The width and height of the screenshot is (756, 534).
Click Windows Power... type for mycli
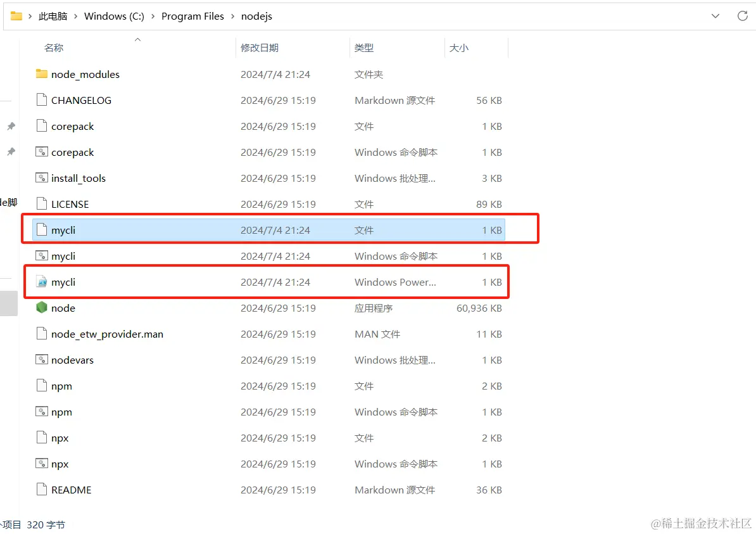tap(395, 282)
